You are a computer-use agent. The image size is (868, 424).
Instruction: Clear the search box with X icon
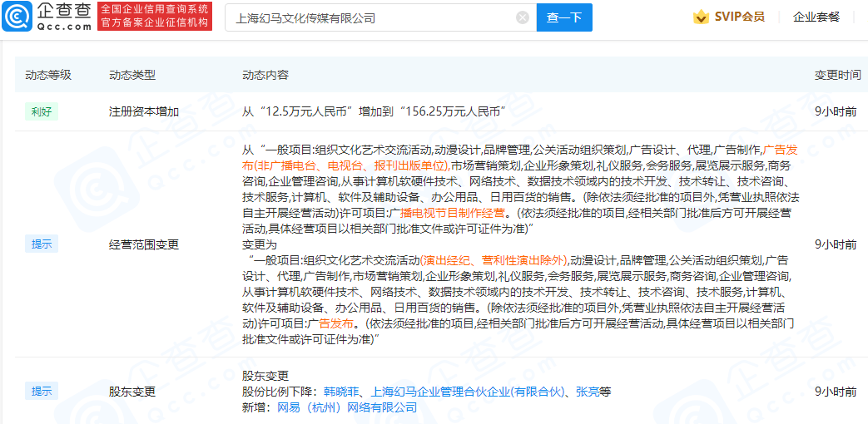tap(523, 17)
